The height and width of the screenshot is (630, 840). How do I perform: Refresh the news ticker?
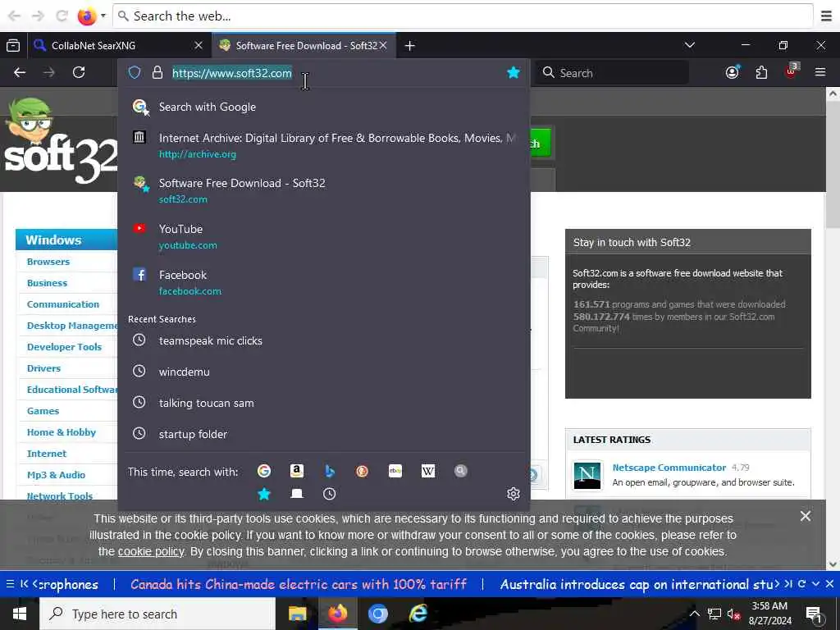point(802,584)
